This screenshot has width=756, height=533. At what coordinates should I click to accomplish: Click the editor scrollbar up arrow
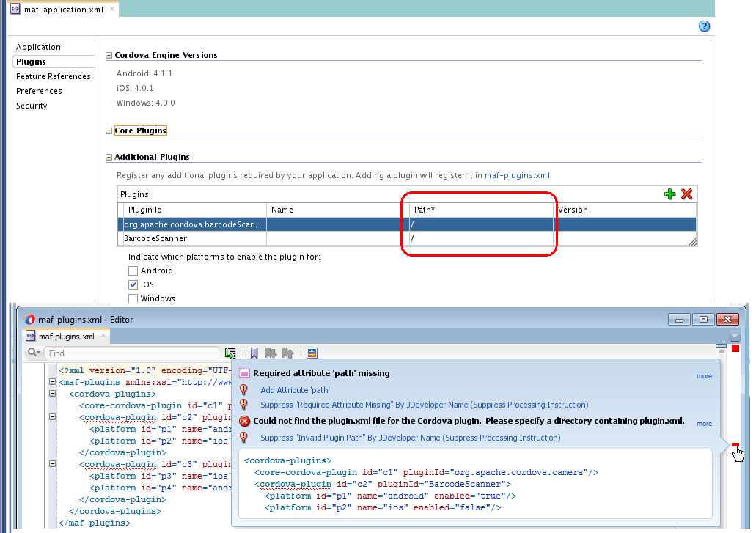(721, 352)
